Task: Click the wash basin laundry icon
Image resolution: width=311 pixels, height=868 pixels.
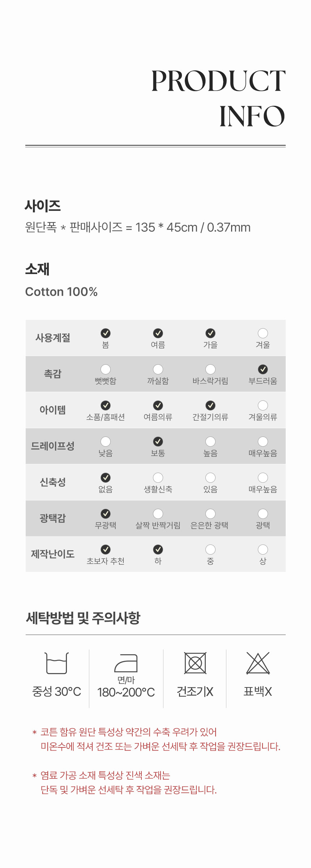Action: tap(57, 663)
